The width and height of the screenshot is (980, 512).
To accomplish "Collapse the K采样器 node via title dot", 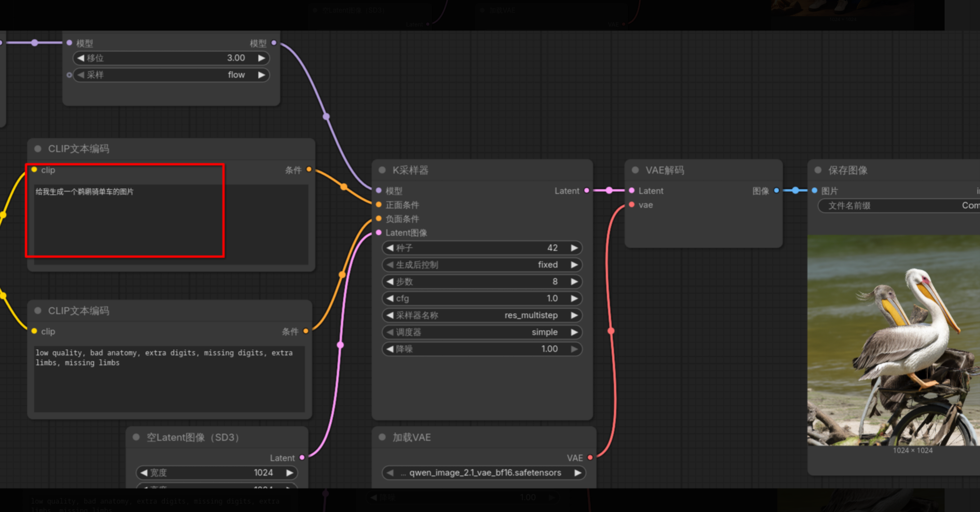I will coord(382,170).
